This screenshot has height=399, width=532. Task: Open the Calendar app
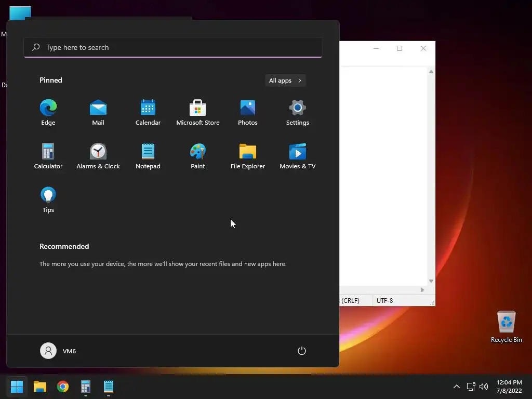148,113
